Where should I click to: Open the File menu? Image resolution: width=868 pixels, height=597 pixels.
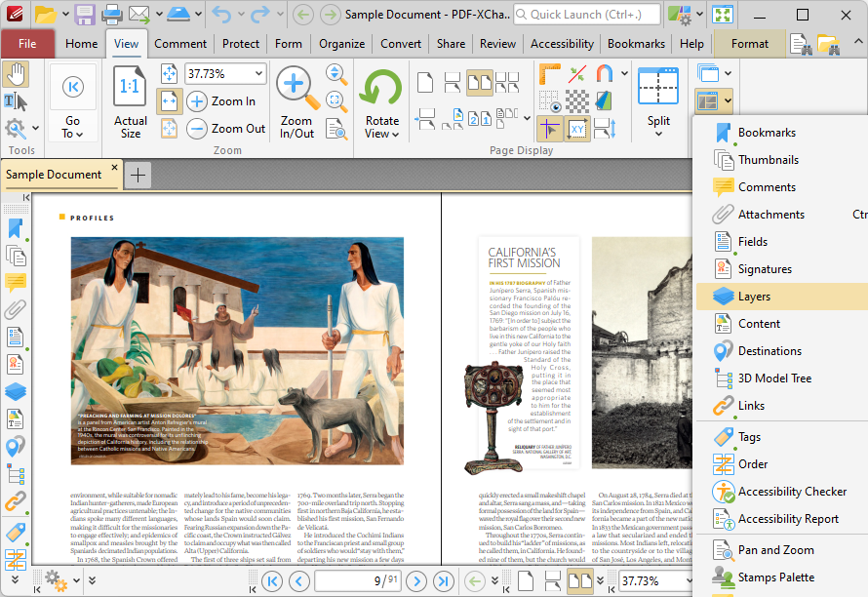(27, 44)
